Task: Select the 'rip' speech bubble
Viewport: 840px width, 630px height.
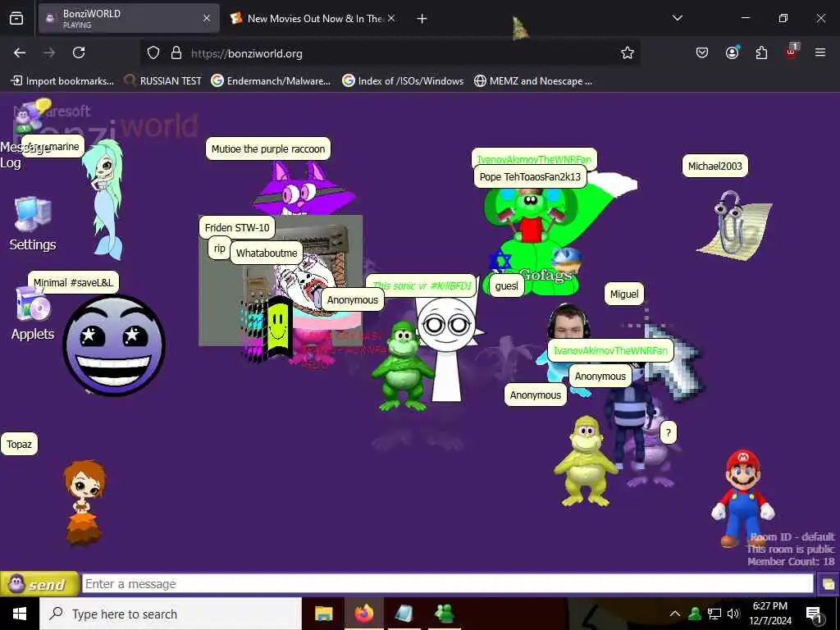Action: pyautogui.click(x=220, y=248)
